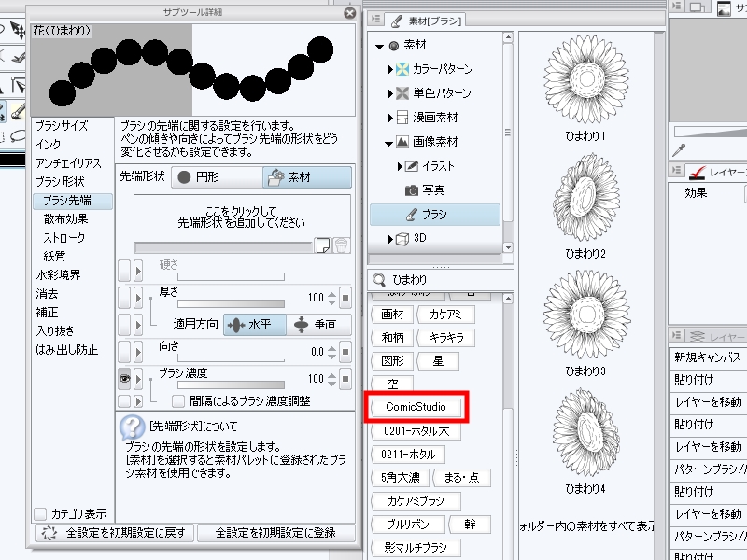Open the ストローク settings category

coord(64,238)
